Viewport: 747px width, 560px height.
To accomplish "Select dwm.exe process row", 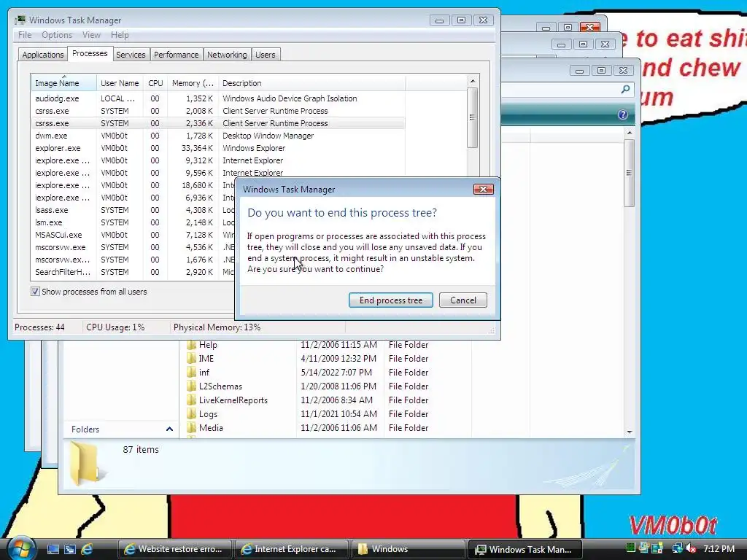I will click(x=218, y=136).
